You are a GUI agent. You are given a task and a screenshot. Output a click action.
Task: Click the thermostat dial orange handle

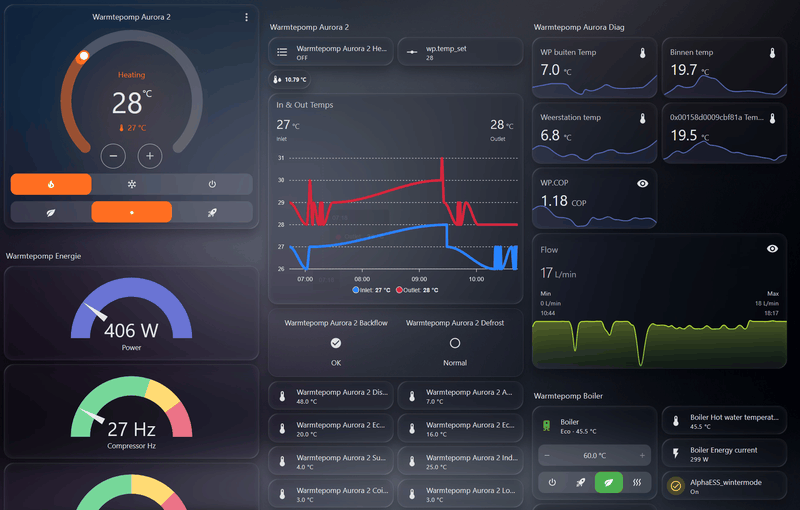[x=84, y=56]
